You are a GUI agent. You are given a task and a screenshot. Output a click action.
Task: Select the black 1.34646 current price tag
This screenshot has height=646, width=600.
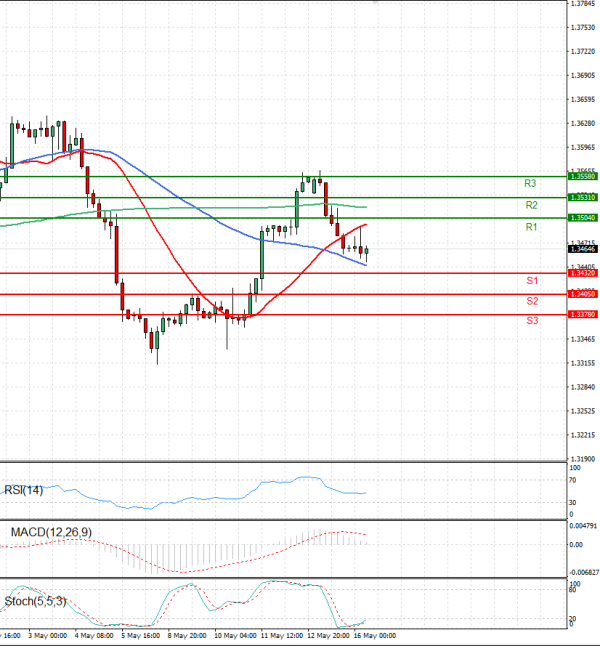click(583, 249)
